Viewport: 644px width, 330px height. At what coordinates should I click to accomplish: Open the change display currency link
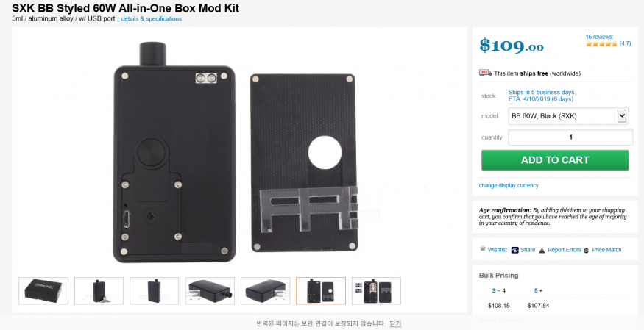point(509,185)
